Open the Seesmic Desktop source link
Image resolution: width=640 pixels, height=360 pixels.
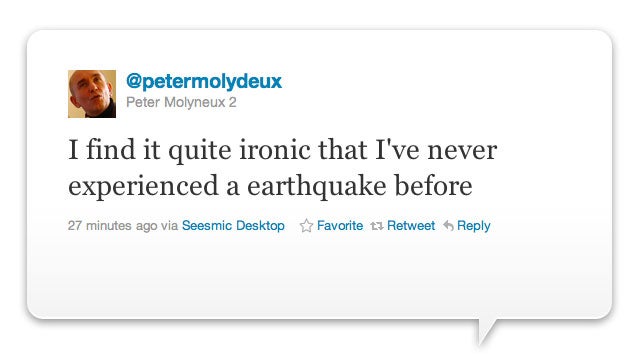pyautogui.click(x=233, y=226)
